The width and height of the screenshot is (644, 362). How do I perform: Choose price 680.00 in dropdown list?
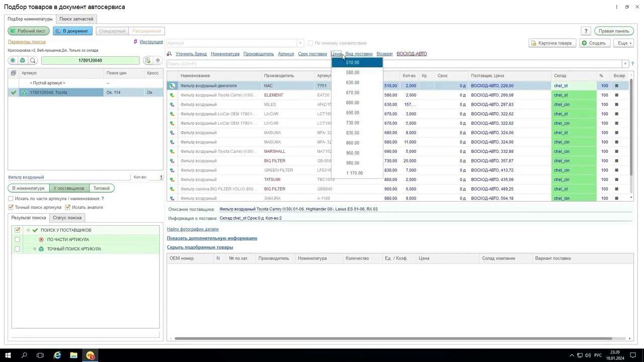coord(357,103)
